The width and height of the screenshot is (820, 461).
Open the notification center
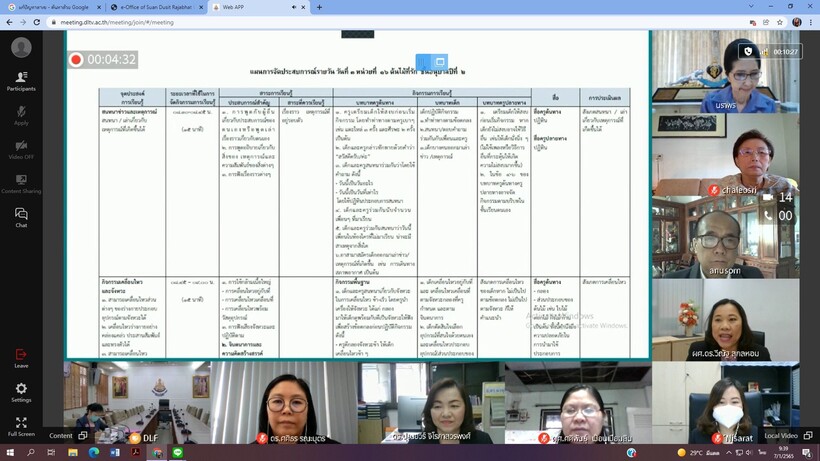coord(807,453)
